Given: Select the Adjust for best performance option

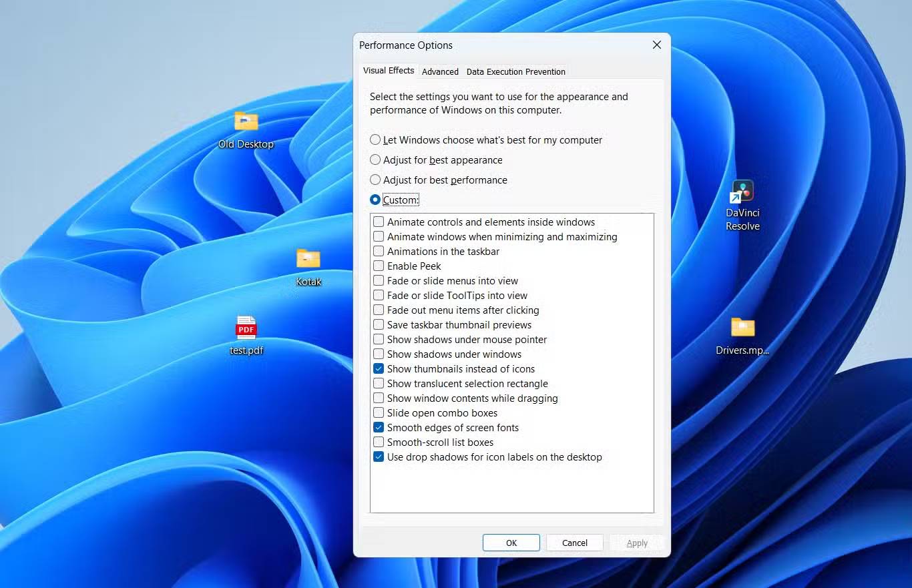Looking at the screenshot, I should pos(375,180).
